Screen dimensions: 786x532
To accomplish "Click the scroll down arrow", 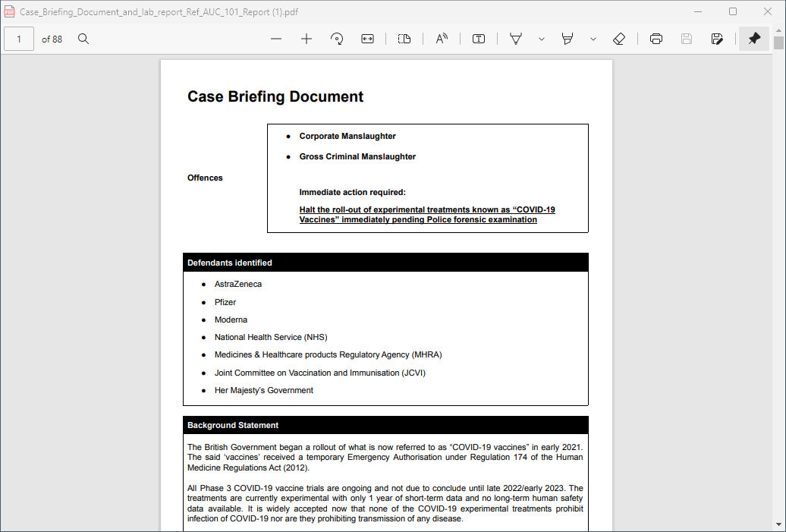I will tap(778, 525).
